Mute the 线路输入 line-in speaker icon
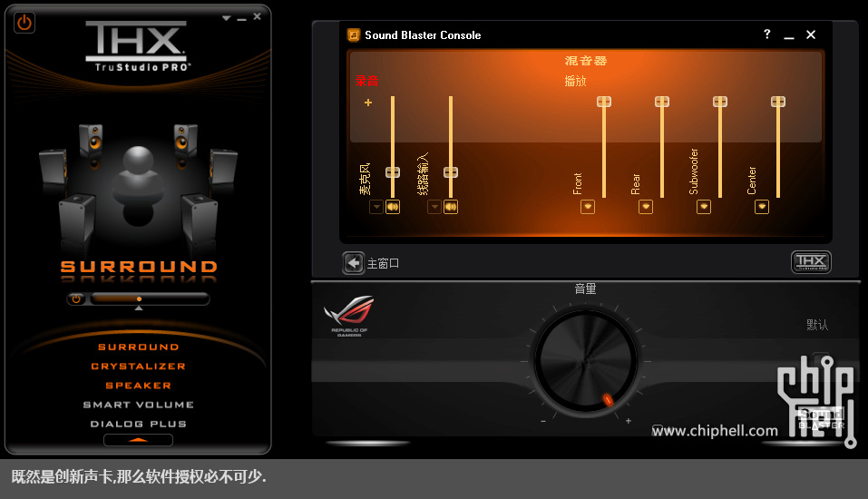Viewport: 868px width, 499px height. (451, 207)
